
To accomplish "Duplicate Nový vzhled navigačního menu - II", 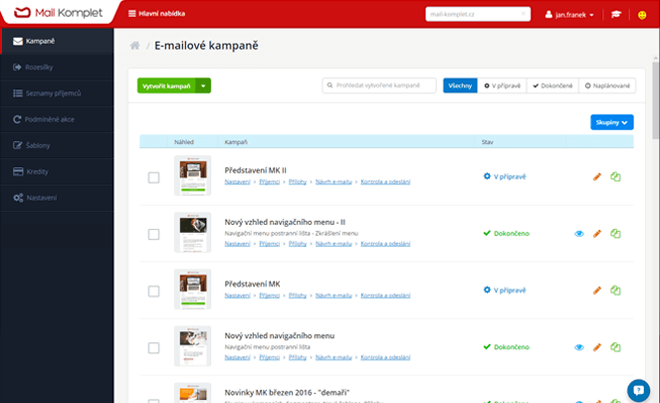I will pyautogui.click(x=615, y=234).
